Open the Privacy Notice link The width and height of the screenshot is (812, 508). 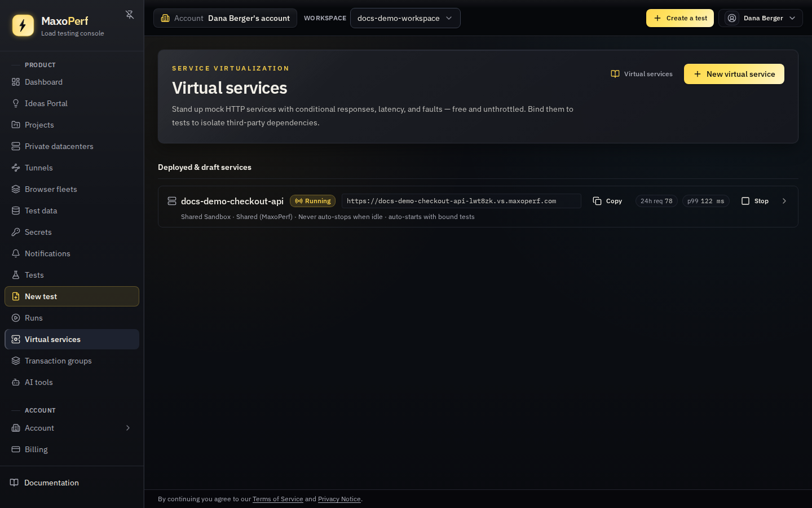(339, 499)
